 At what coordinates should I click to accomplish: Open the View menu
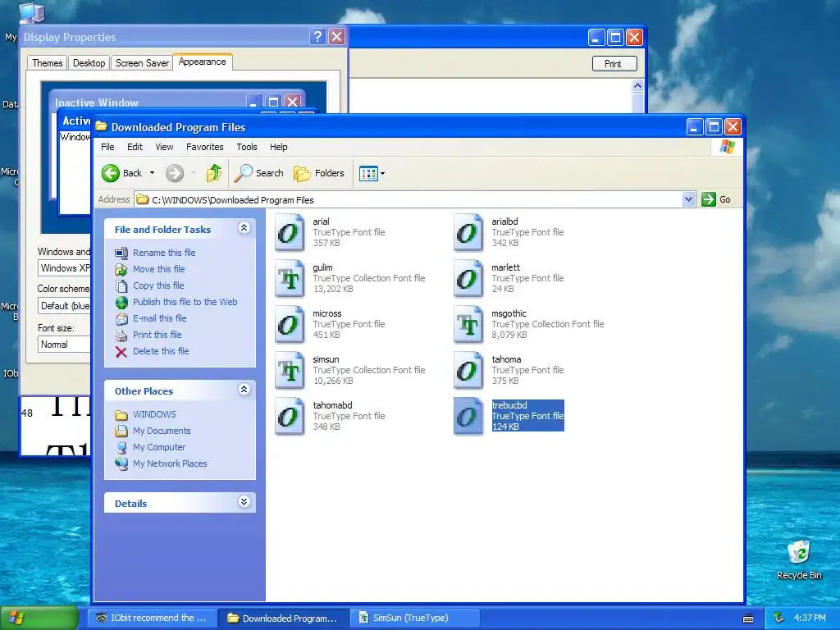coord(164,147)
